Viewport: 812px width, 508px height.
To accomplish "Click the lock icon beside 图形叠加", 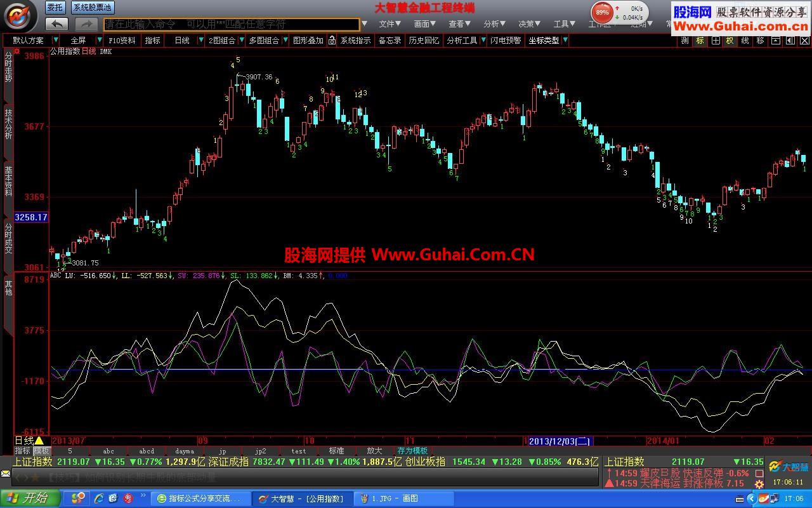I will coord(331,40).
